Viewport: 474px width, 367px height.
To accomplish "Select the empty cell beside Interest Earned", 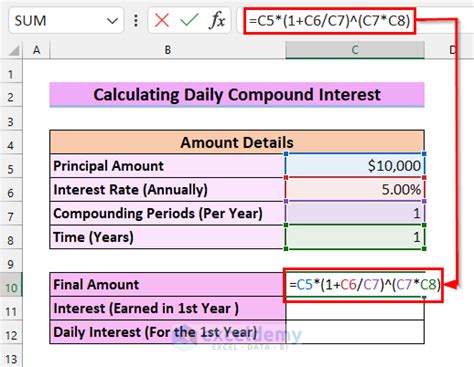I will pos(355,308).
